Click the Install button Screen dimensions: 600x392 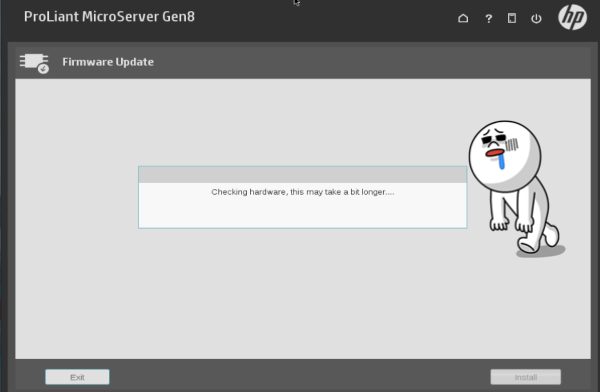point(526,377)
